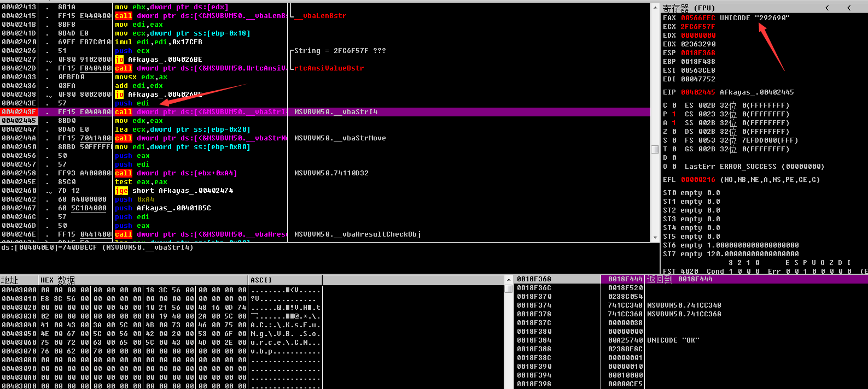Image resolution: width=868 pixels, height=389 pixels.
Task: Select the ST7 FPU register row
Action: point(731,254)
